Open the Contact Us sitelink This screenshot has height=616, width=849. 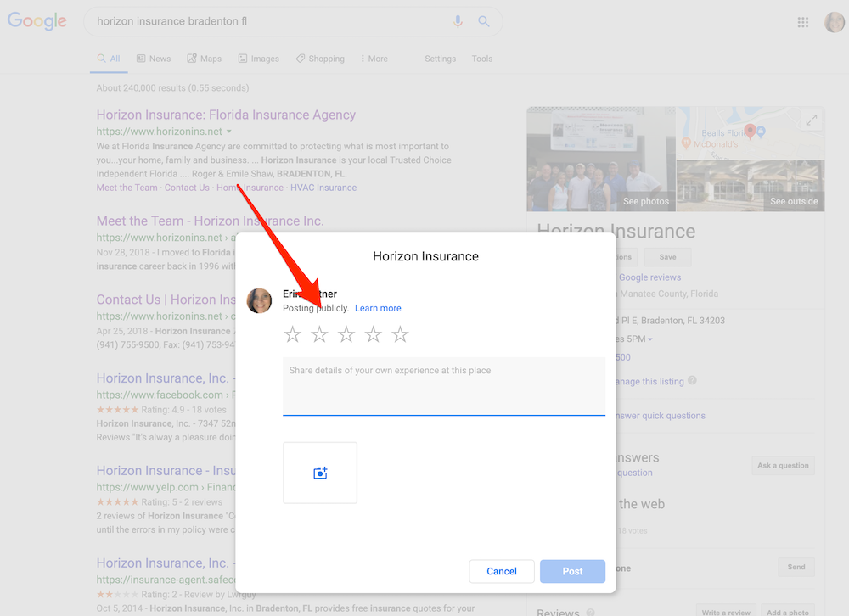pyautogui.click(x=187, y=188)
